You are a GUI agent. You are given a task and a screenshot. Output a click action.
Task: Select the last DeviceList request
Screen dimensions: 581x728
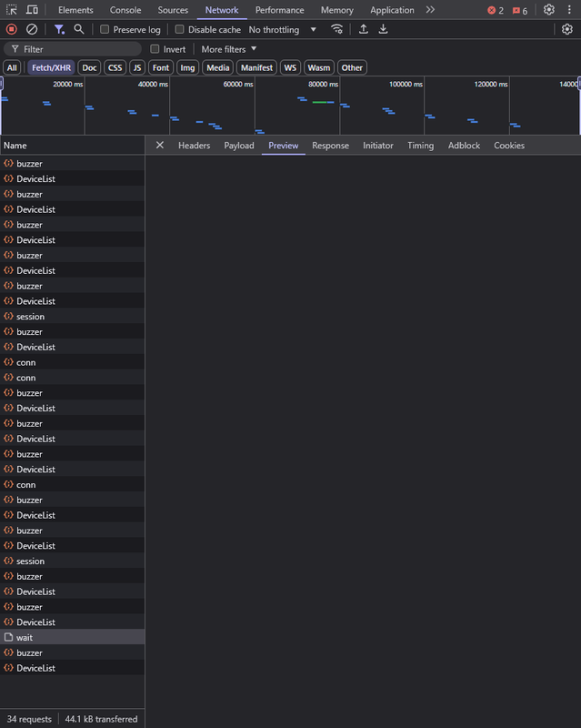point(73,668)
